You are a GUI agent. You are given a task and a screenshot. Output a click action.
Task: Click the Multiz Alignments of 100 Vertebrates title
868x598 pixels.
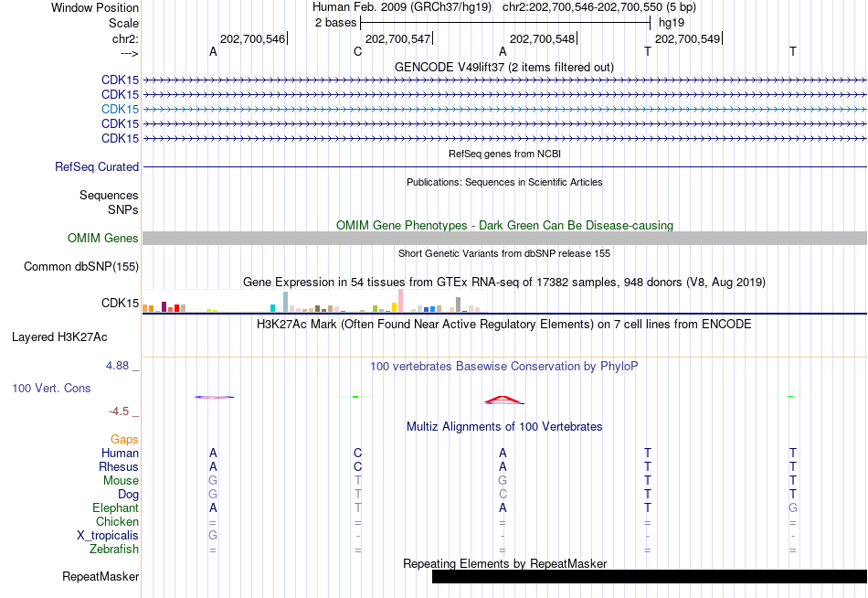point(504,427)
